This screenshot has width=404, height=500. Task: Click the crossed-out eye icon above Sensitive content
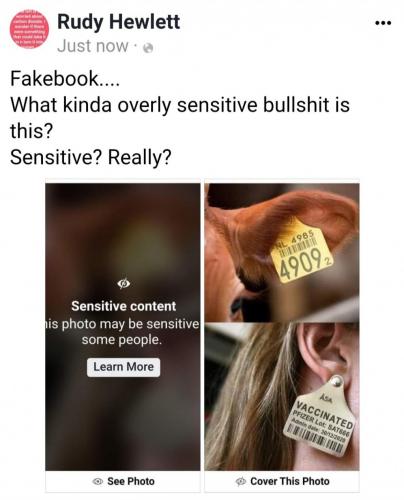(124, 283)
